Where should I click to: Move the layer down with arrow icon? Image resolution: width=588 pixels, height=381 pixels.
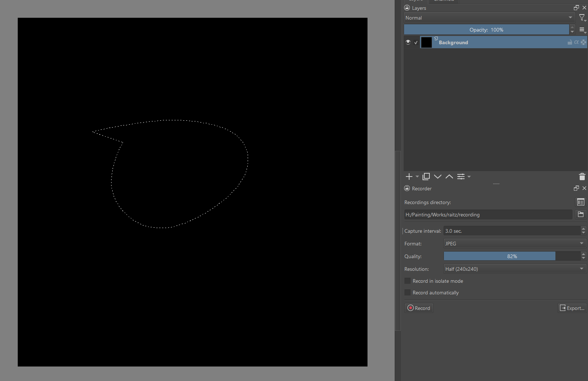click(x=438, y=177)
